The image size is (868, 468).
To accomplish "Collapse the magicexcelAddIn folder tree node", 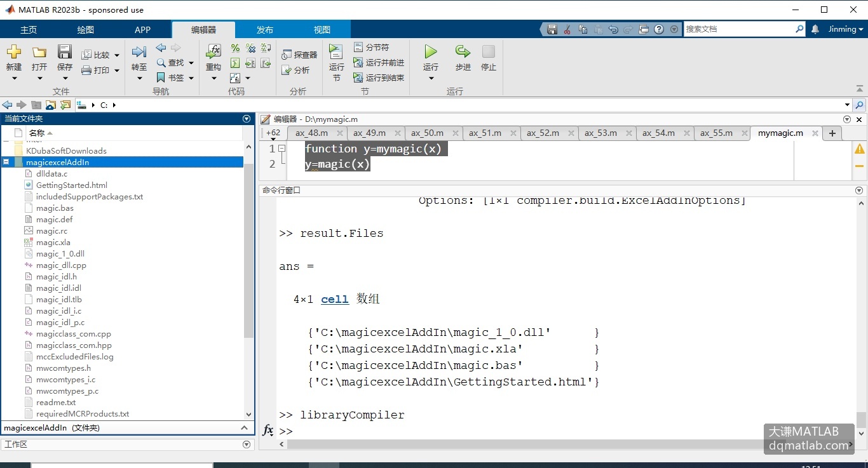I will click(x=6, y=162).
